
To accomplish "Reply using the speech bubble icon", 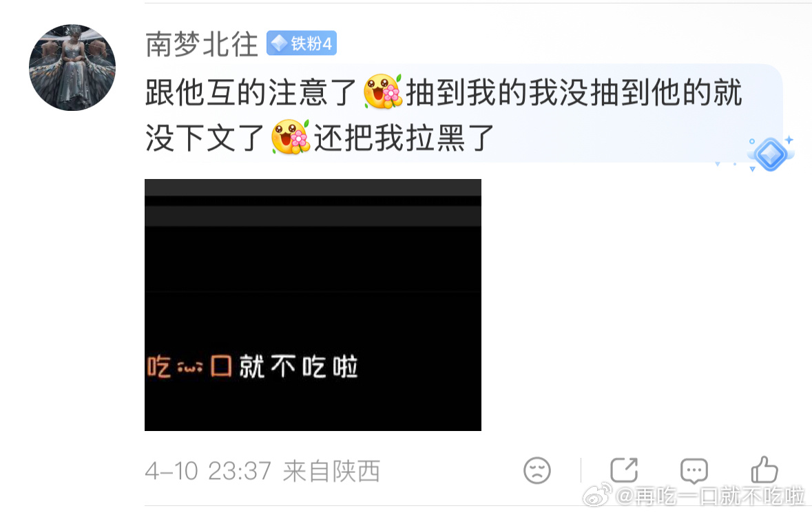I will coord(694,470).
